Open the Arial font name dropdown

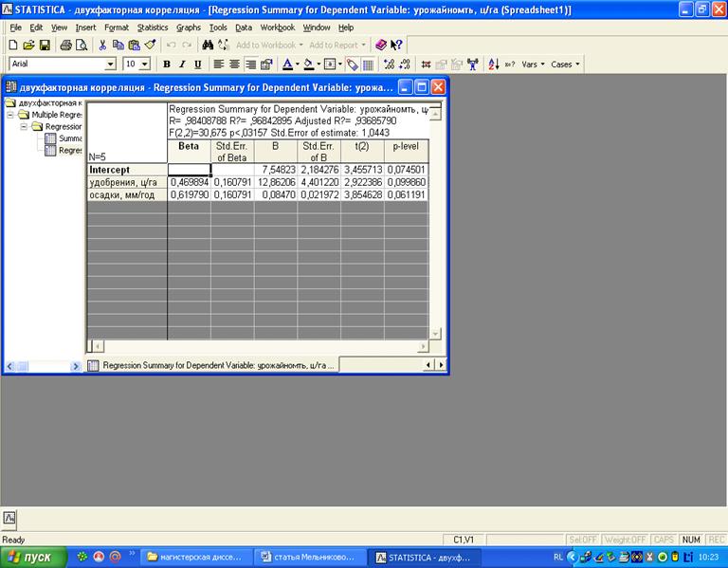coord(110,64)
